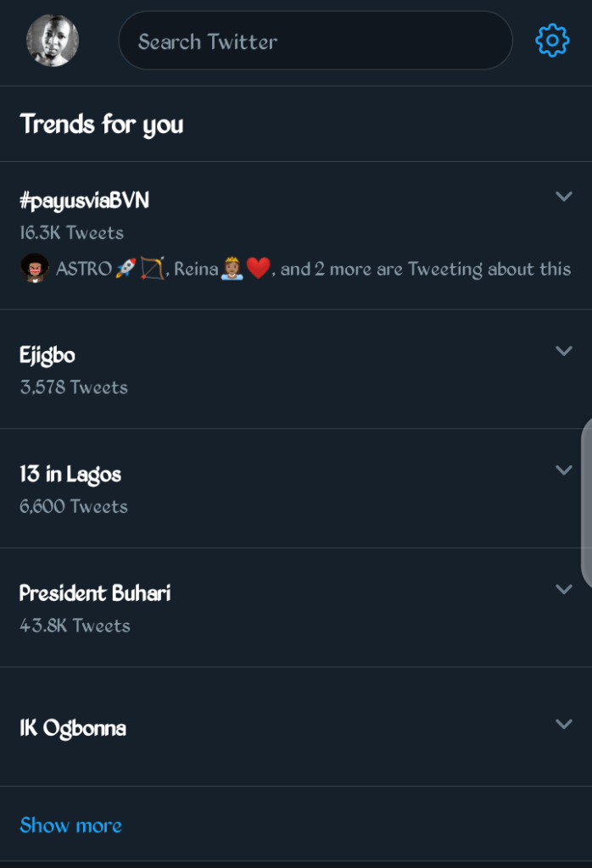
Task: Click the 16.3K Tweets count
Action: tap(71, 233)
